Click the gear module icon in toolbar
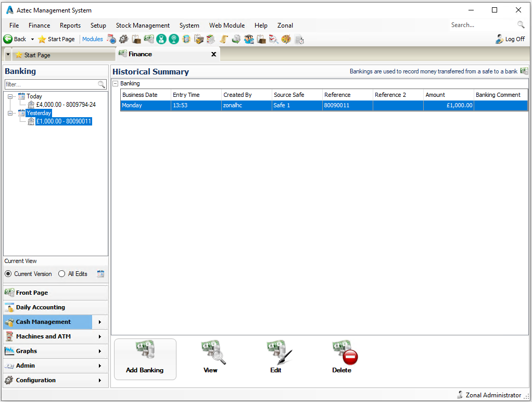 click(123, 39)
